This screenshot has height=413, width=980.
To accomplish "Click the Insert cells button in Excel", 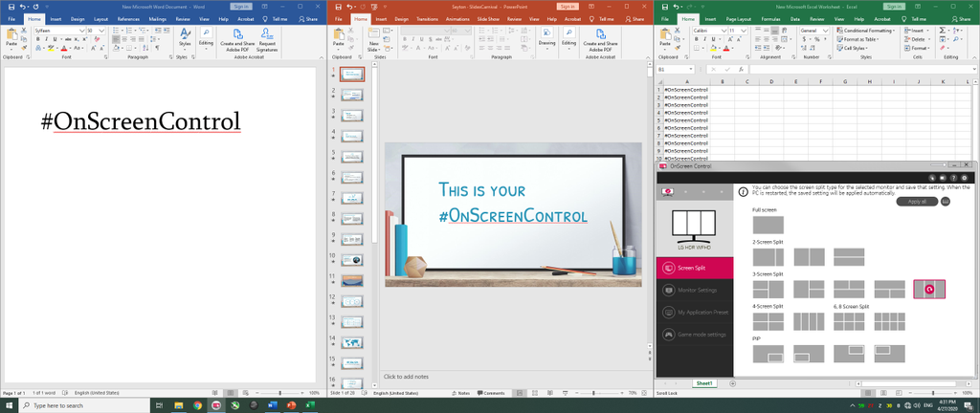I will (916, 30).
